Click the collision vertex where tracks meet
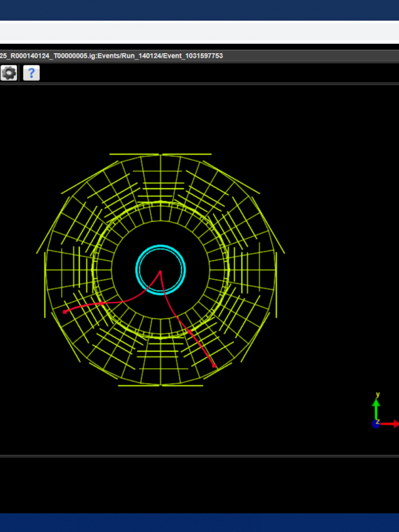 coord(160,271)
